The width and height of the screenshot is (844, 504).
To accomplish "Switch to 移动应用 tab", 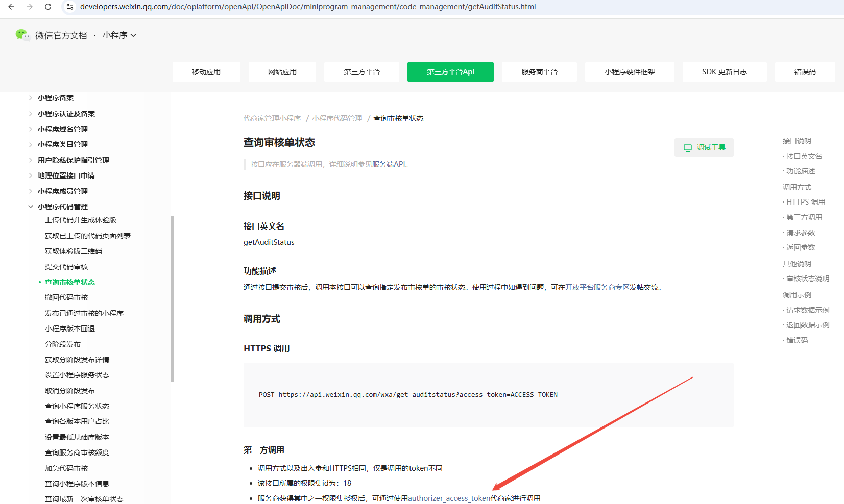I will [206, 72].
